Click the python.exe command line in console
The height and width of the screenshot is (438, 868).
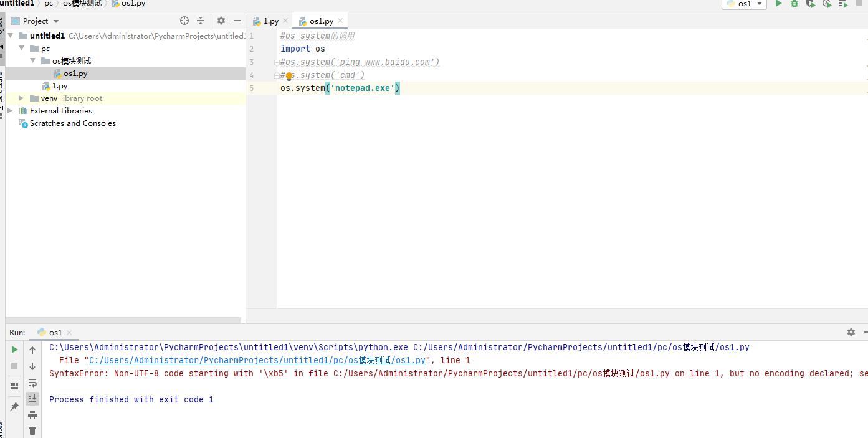tap(399, 347)
